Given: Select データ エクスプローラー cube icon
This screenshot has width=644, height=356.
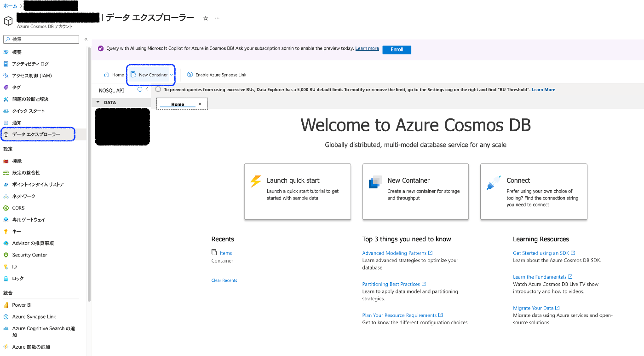Looking at the screenshot, I should coord(6,134).
